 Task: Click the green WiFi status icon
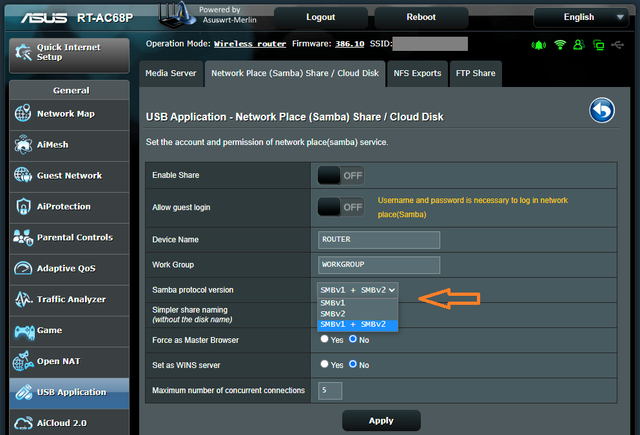(560, 44)
